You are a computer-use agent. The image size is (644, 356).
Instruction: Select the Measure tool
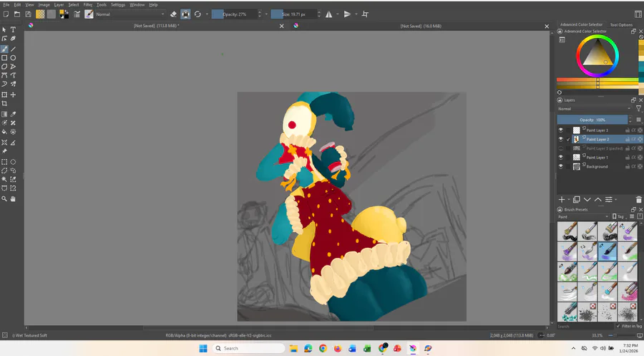(x=13, y=143)
